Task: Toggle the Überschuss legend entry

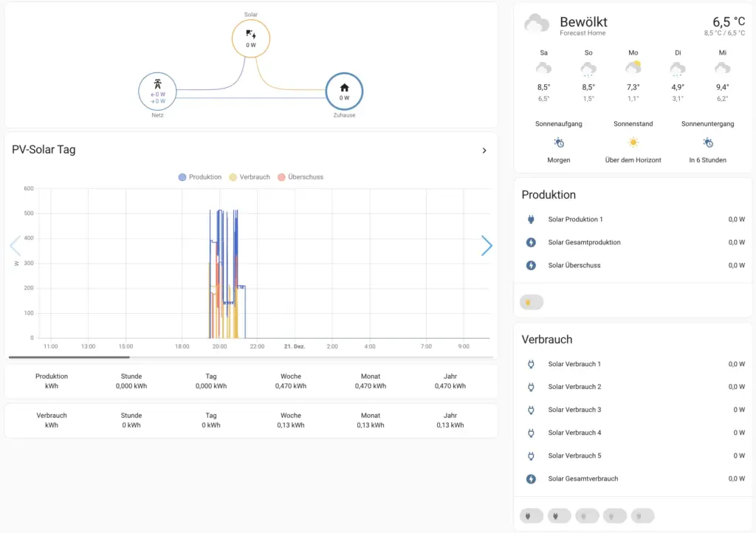Action: pyautogui.click(x=300, y=177)
